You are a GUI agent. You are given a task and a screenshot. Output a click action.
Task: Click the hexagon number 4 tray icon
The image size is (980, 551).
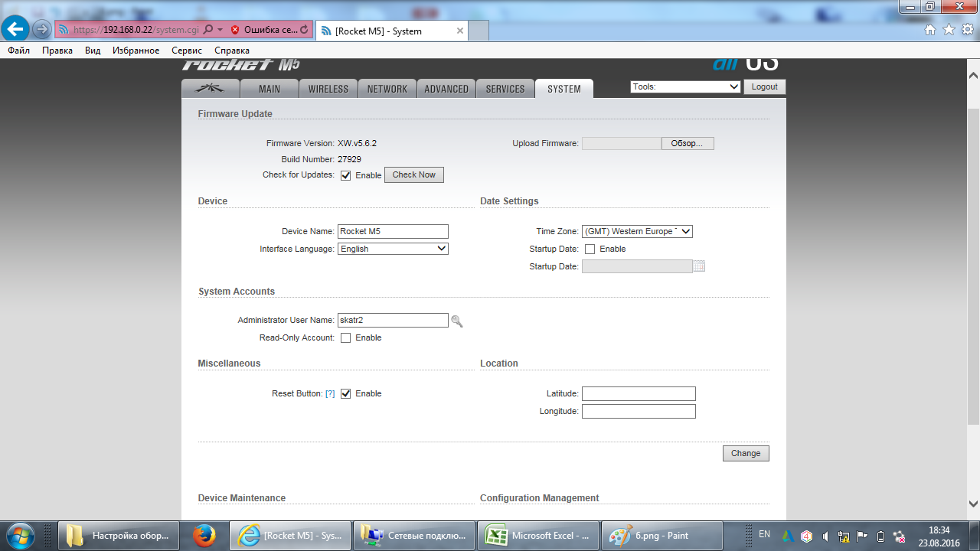[x=806, y=536]
